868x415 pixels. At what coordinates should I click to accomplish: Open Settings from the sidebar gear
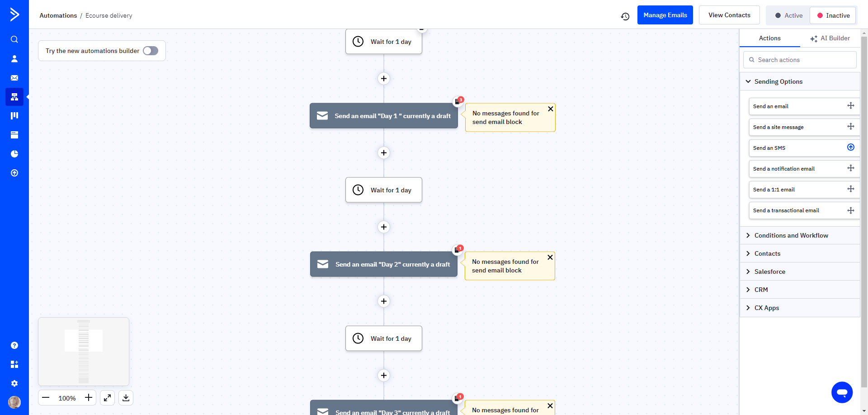click(x=14, y=383)
